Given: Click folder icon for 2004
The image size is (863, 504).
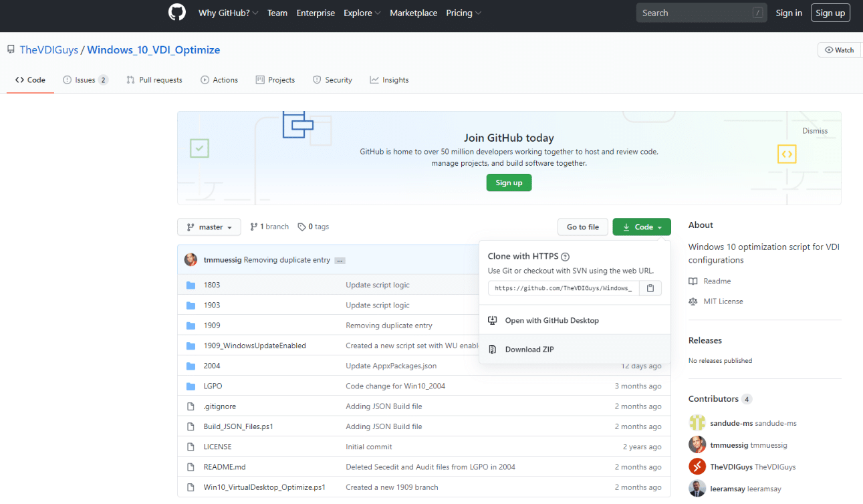Looking at the screenshot, I should tap(191, 366).
